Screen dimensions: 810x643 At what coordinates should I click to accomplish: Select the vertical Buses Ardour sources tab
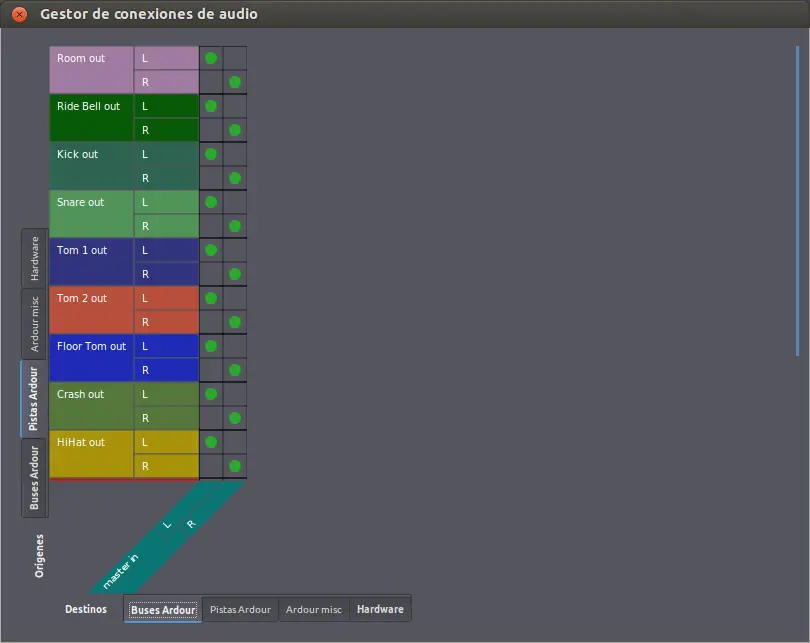[x=35, y=478]
